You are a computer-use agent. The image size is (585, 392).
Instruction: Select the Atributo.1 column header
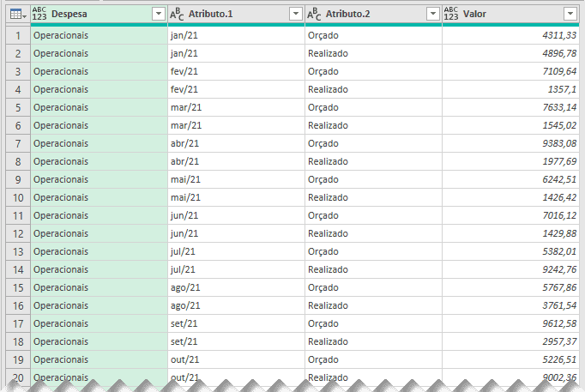[x=232, y=14]
